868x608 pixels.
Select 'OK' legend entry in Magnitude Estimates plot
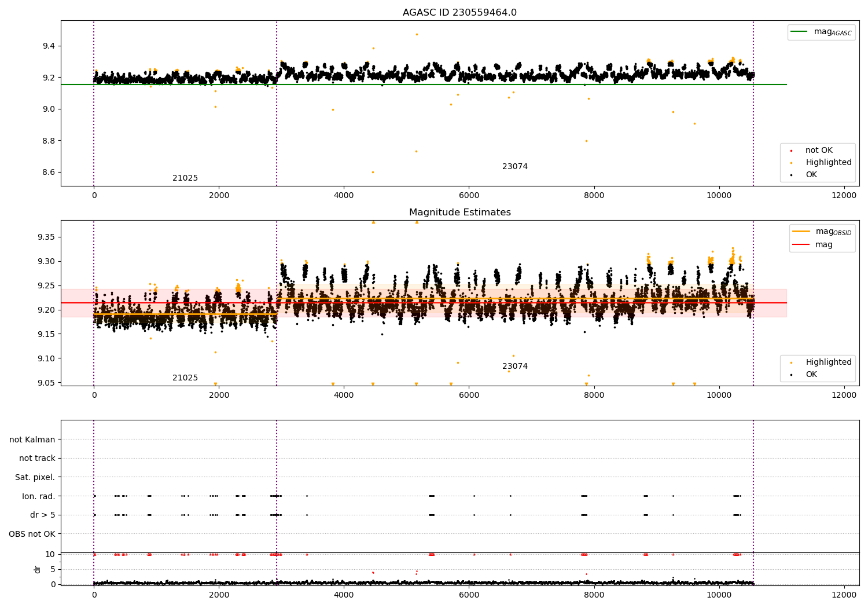pos(811,375)
